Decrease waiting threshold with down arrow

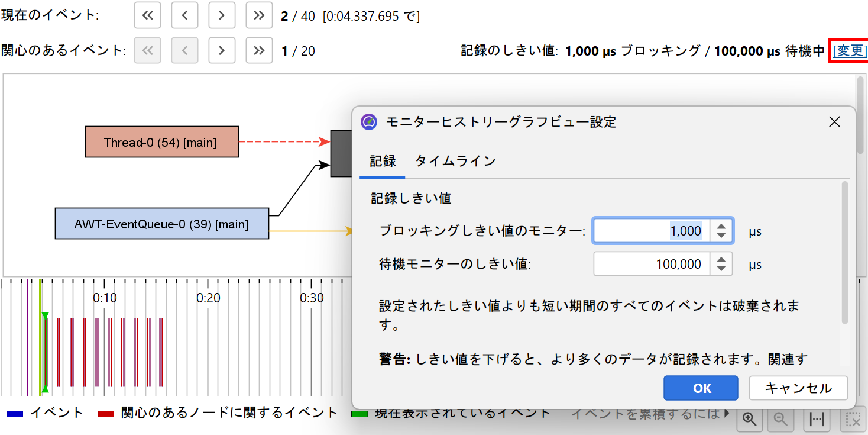(x=721, y=269)
